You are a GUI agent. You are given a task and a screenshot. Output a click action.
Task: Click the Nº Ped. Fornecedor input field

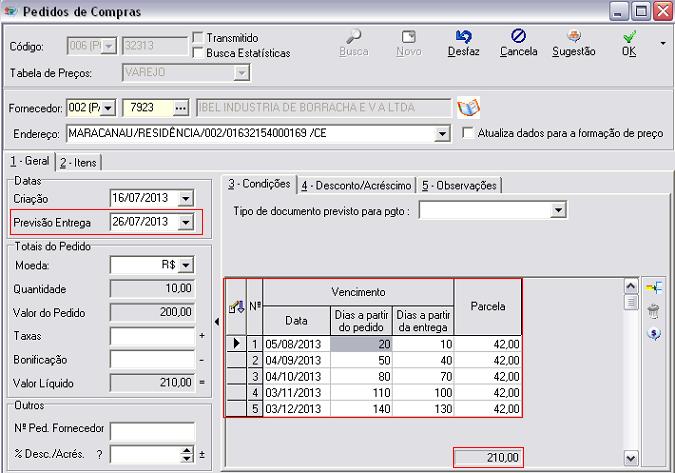(151, 431)
